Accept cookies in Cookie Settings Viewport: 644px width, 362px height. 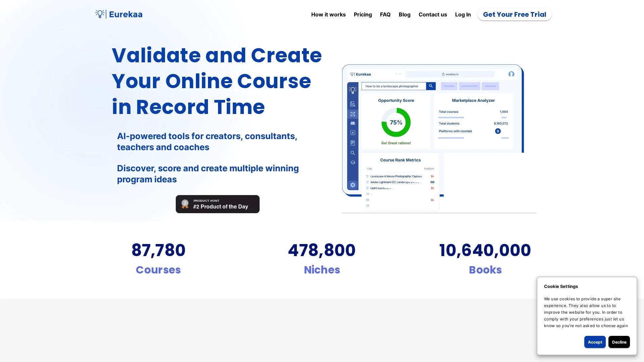tap(594, 342)
